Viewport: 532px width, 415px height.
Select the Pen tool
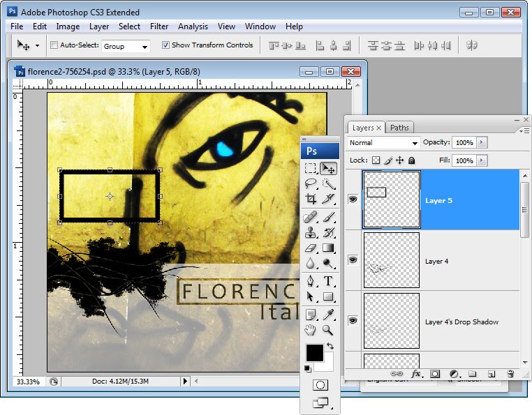tap(311, 280)
